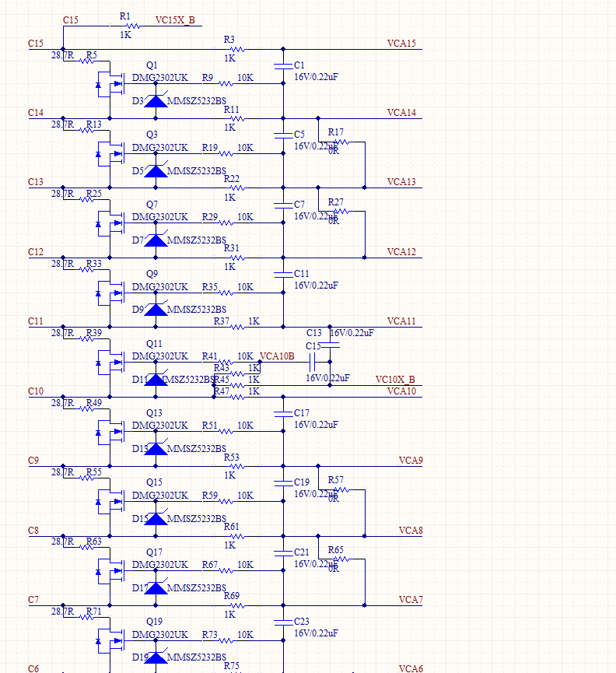
Task: Click the VCA12 net label
Action: (401, 252)
